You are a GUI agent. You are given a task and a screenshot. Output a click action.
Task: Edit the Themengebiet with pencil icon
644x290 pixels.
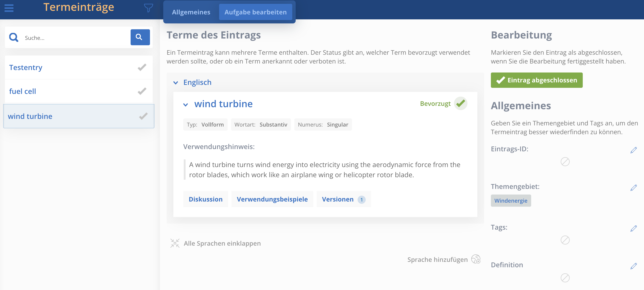click(633, 188)
